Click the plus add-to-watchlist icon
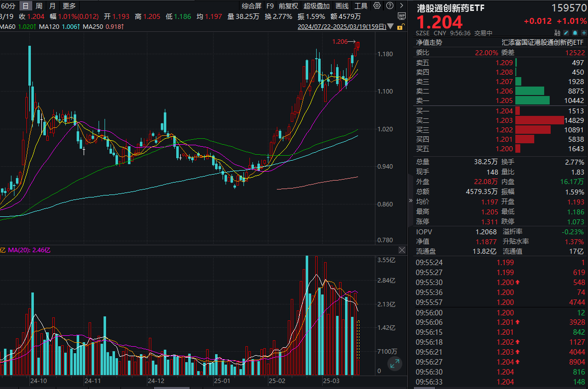This screenshot has width=588, height=389. tap(584, 31)
